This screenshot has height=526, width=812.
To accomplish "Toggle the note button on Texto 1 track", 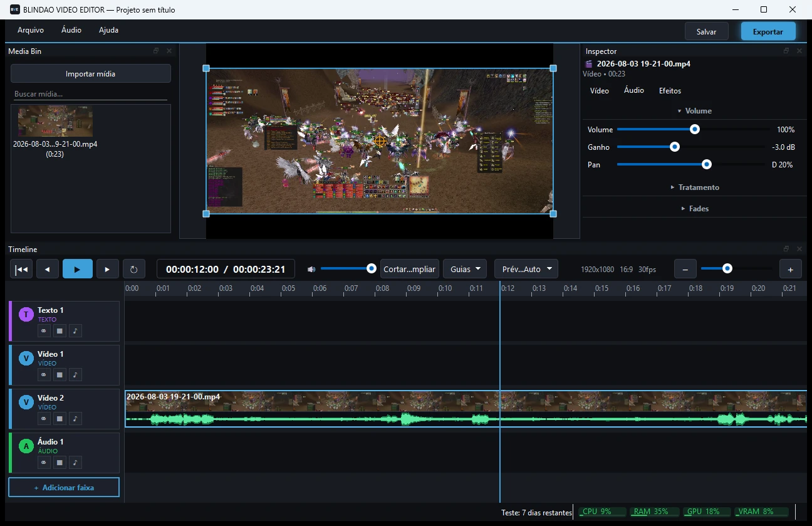I will tap(75, 331).
